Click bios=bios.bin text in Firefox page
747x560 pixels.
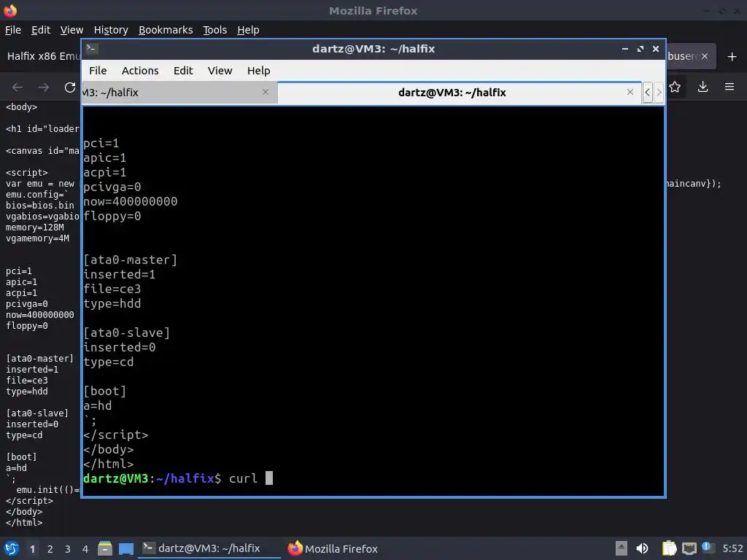(x=40, y=205)
